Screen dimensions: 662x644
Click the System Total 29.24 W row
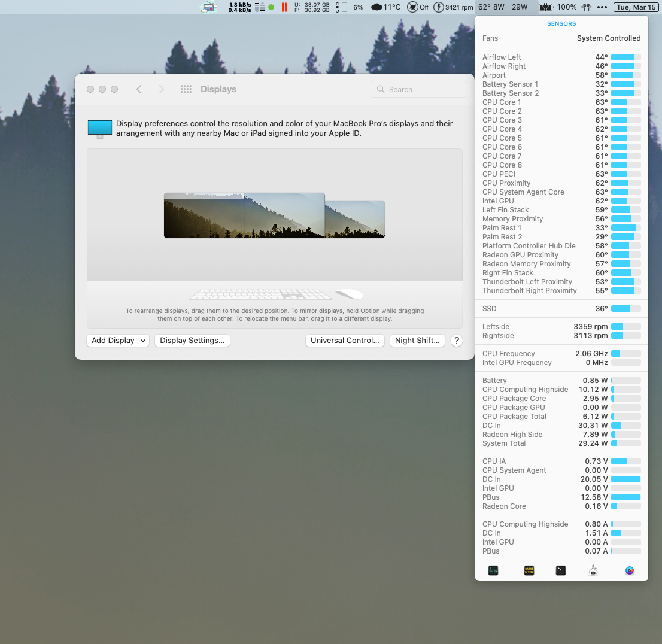point(561,443)
